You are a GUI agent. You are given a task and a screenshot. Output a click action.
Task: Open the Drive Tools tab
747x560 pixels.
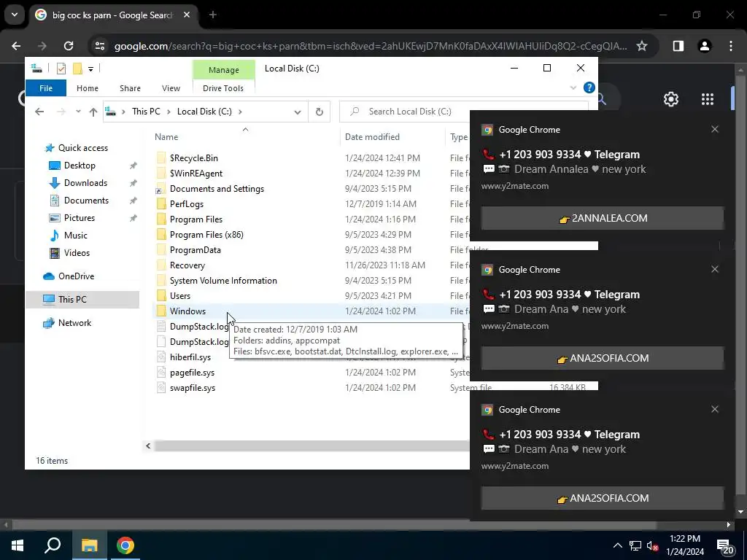(x=223, y=88)
